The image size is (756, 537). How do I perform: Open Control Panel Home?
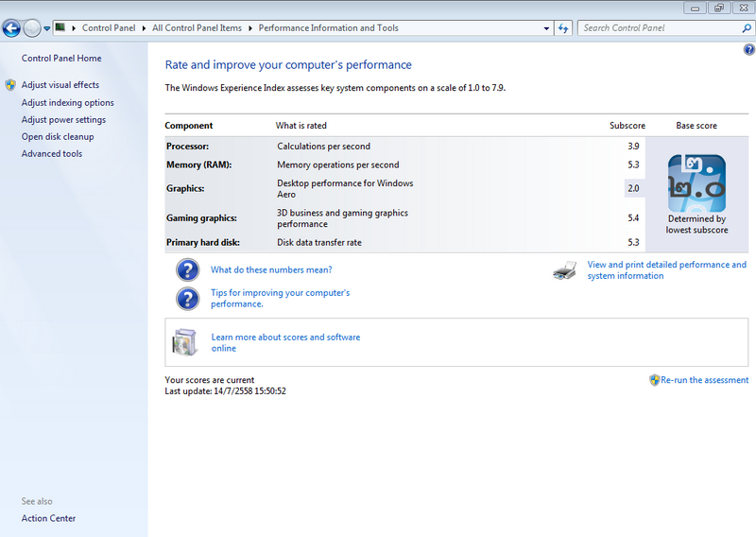tap(61, 58)
